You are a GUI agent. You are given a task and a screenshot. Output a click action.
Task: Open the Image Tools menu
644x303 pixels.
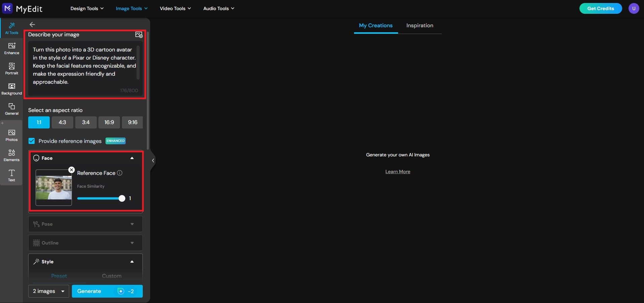[x=132, y=8]
